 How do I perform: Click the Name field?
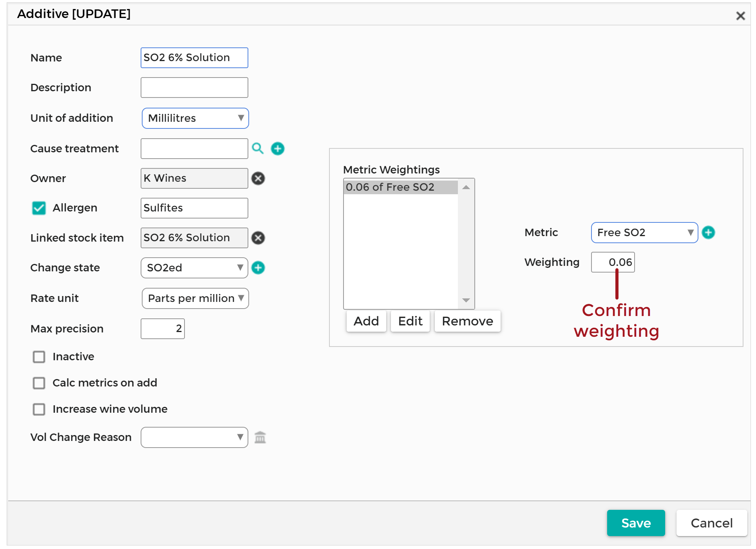(194, 58)
